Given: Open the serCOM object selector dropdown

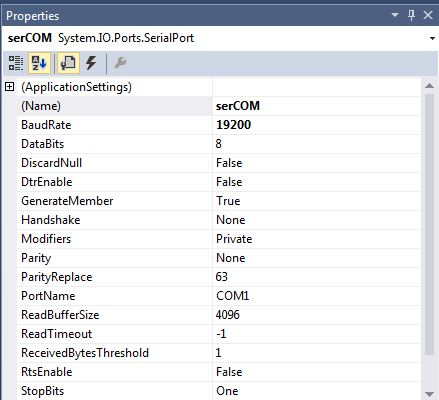Looking at the screenshot, I should click(x=432, y=38).
